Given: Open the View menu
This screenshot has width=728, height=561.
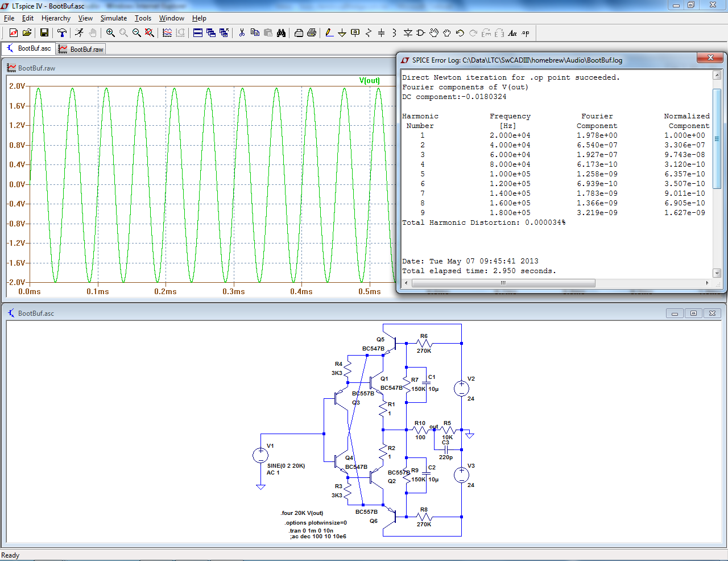Looking at the screenshot, I should pyautogui.click(x=85, y=18).
